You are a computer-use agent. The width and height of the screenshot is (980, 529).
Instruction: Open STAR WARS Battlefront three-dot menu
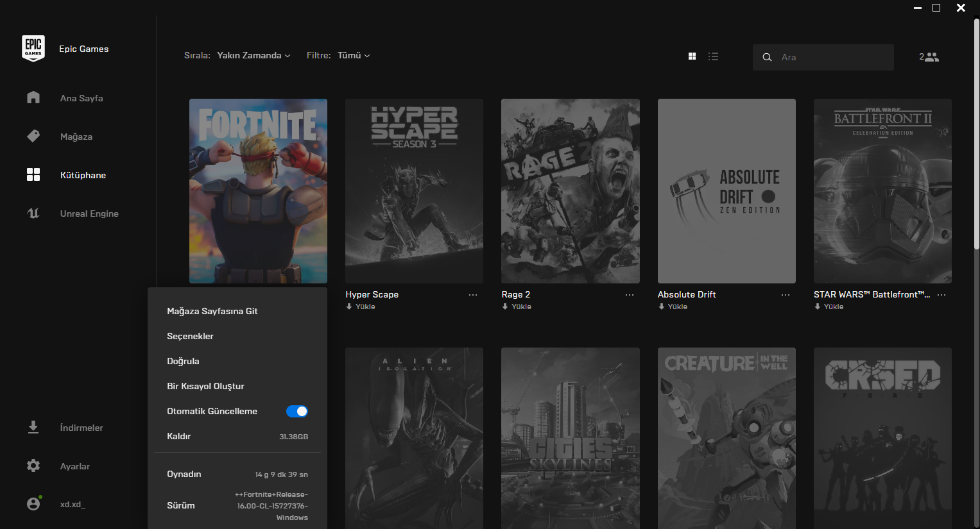point(941,295)
